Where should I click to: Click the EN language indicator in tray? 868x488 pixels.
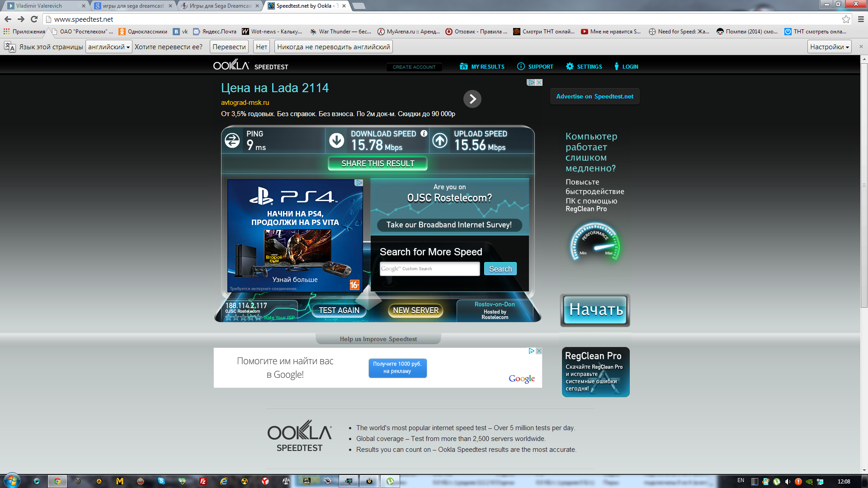(x=741, y=481)
